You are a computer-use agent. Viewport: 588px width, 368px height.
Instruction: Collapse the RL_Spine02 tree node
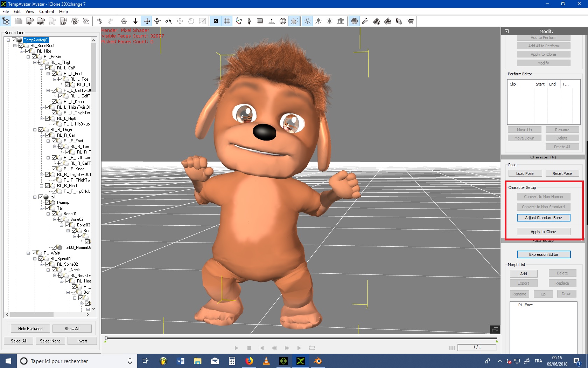click(x=42, y=264)
